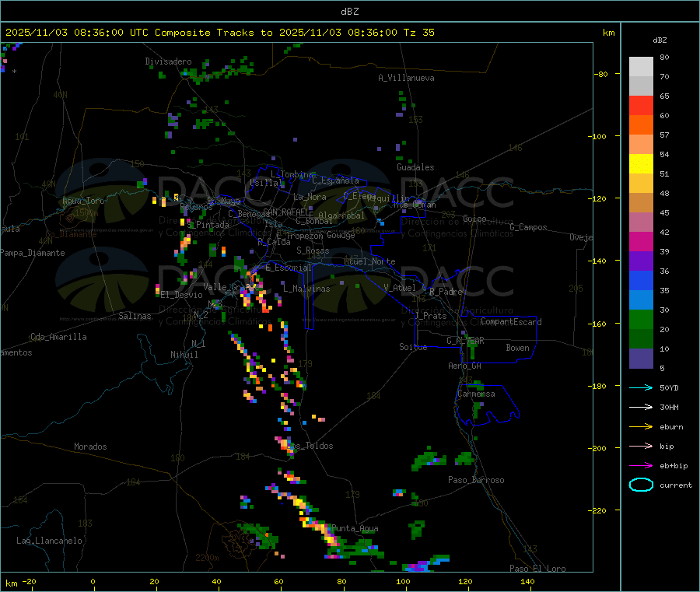
Task: Pick the mauve 45-42 dBZ swatch
Action: click(641, 222)
